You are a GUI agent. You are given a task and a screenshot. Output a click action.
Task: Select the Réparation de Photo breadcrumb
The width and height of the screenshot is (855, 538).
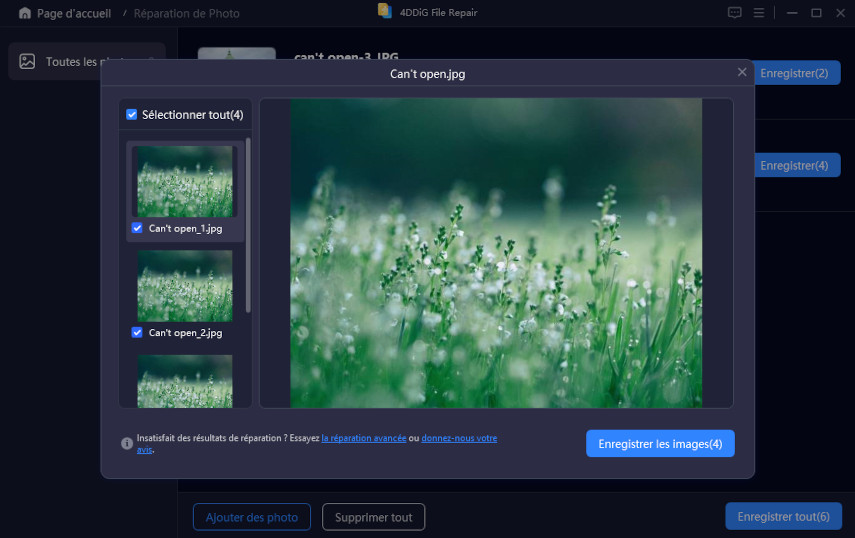tap(186, 14)
